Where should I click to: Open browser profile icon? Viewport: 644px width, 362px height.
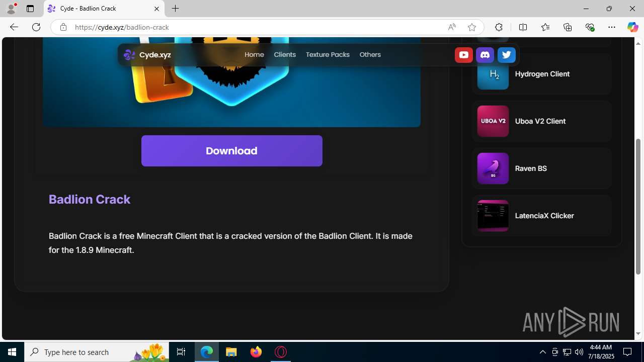pos(11,9)
